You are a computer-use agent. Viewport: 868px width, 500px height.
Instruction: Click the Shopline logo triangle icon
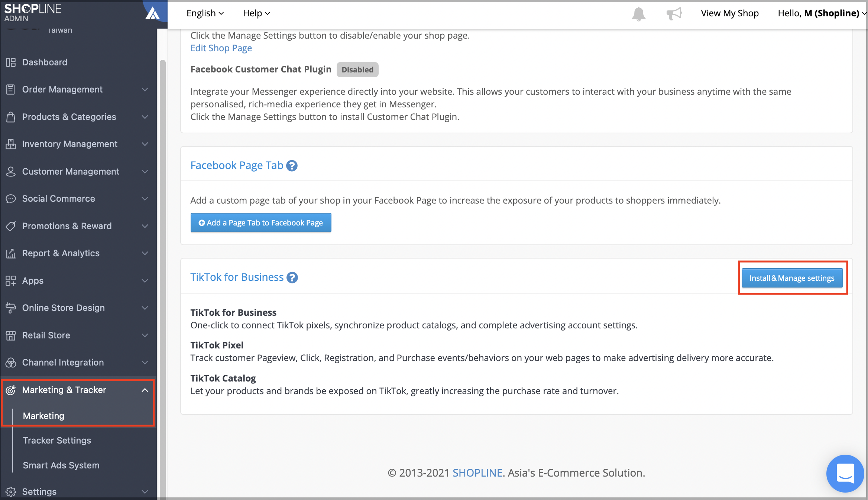point(152,13)
